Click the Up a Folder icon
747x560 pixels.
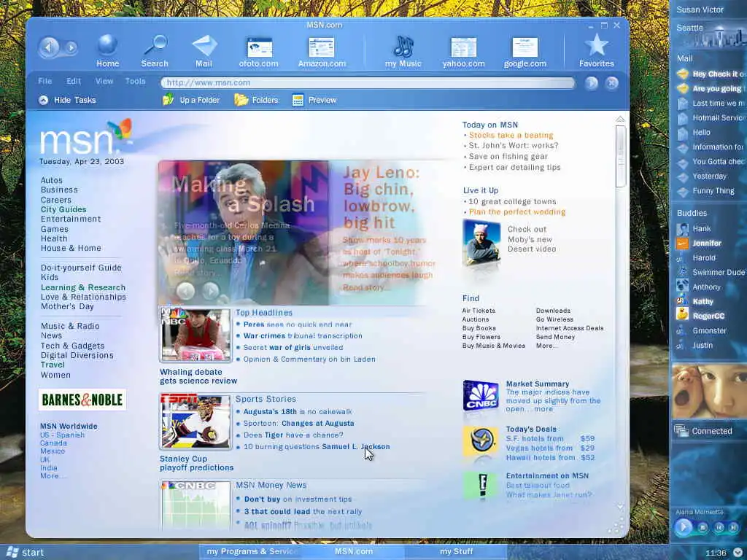[169, 99]
